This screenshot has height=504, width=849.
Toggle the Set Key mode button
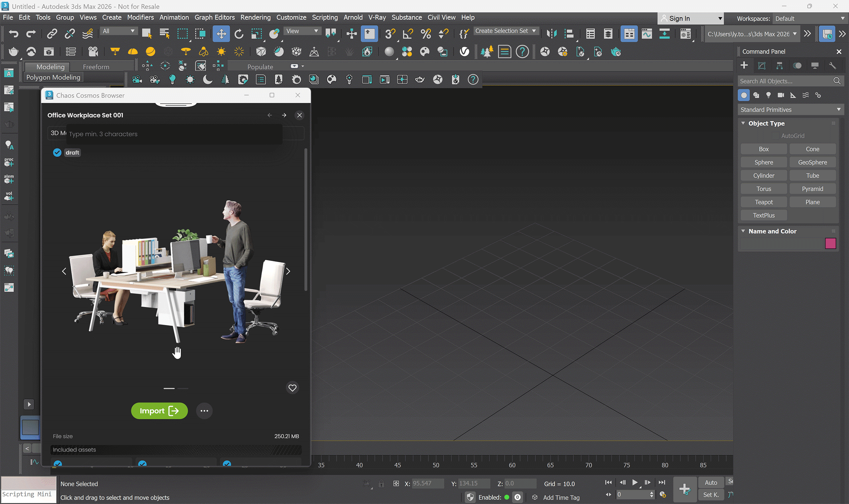(711, 495)
